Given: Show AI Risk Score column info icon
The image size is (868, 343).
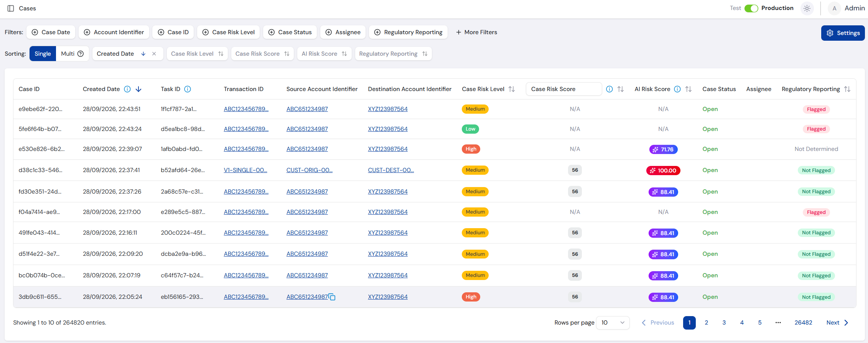Looking at the screenshot, I should [x=677, y=89].
